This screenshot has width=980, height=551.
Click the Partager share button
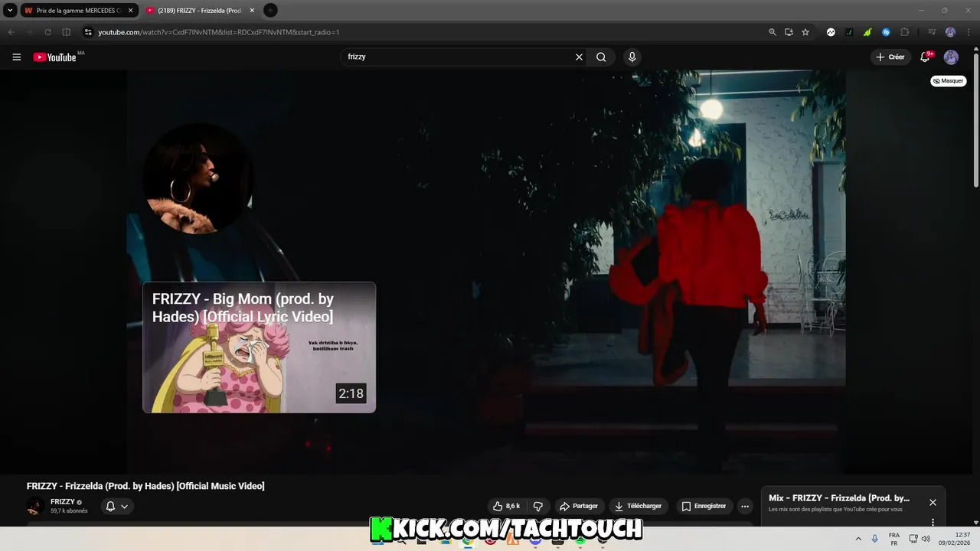coord(579,506)
